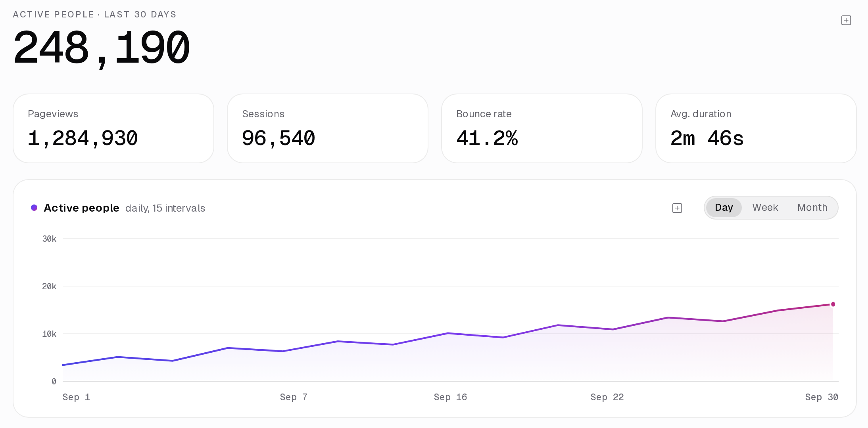Click the Active people chart title

81,208
